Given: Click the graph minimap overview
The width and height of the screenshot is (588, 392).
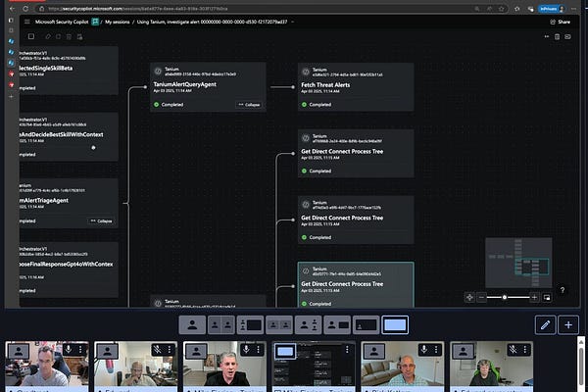Looking at the screenshot, I should pyautogui.click(x=518, y=263).
